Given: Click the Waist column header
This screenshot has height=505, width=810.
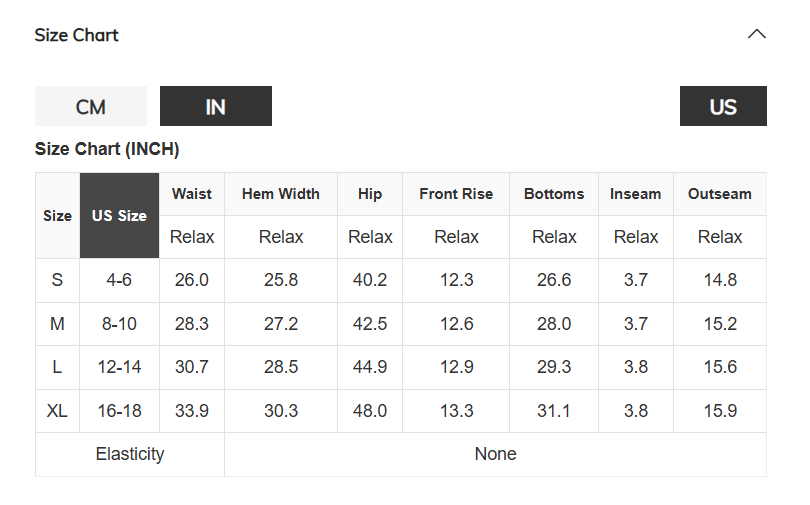Looking at the screenshot, I should click(192, 194).
